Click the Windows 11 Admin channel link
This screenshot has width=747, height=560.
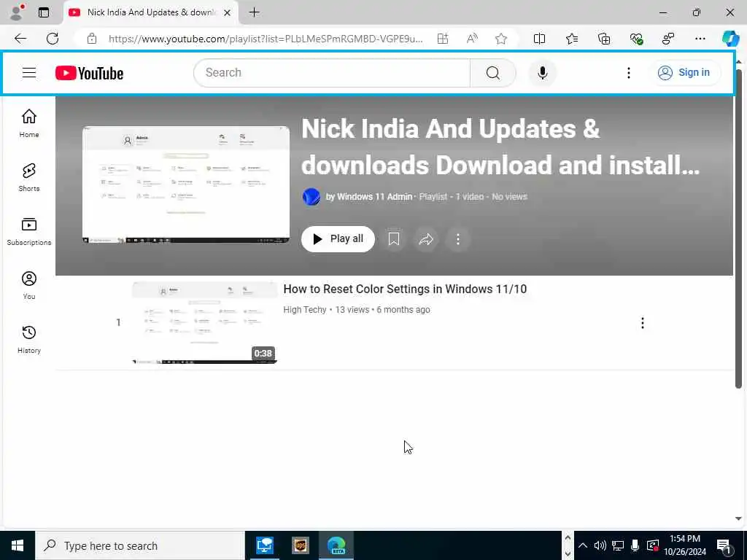click(x=374, y=197)
